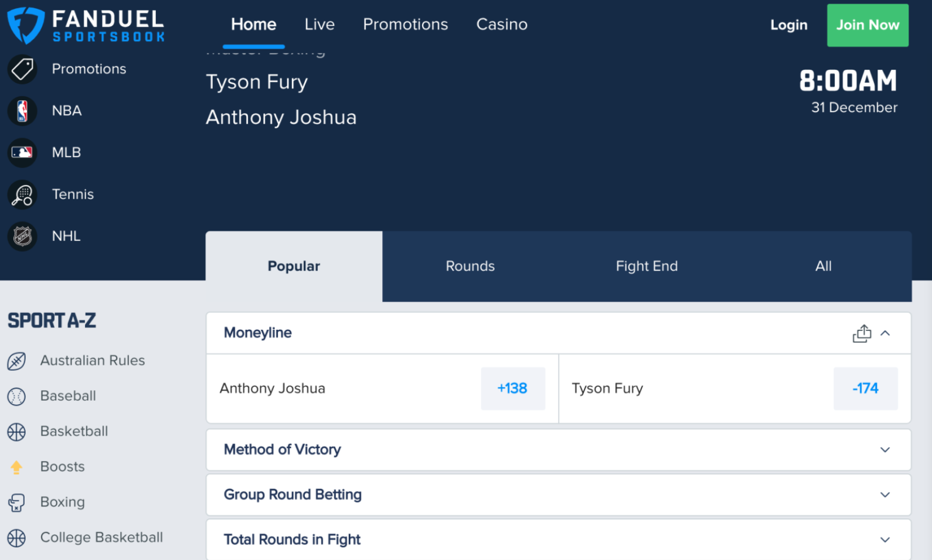Go to Boxing in Sport A-Z
The height and width of the screenshot is (560, 932).
tap(62, 502)
